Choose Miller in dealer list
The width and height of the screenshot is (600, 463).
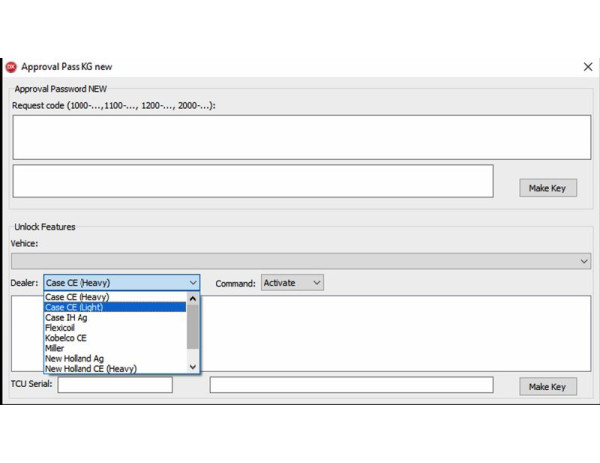point(115,348)
